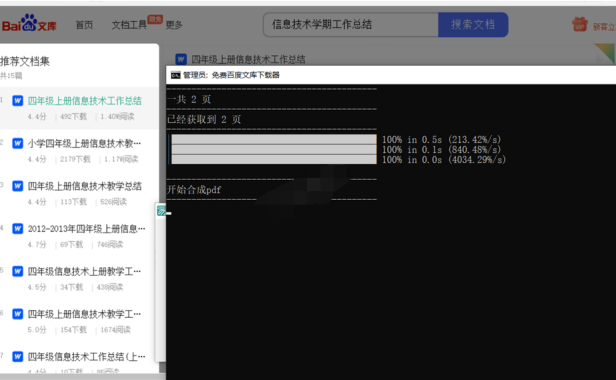This screenshot has width=616, height=380.
Task: Open 四年级信息技术上册教学工… document
Action: click(x=84, y=272)
